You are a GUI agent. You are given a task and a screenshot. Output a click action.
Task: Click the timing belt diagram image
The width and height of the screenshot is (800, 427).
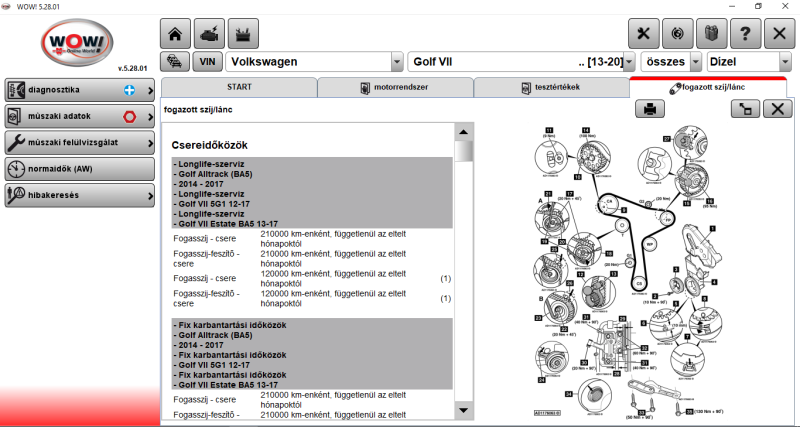(x=628, y=270)
